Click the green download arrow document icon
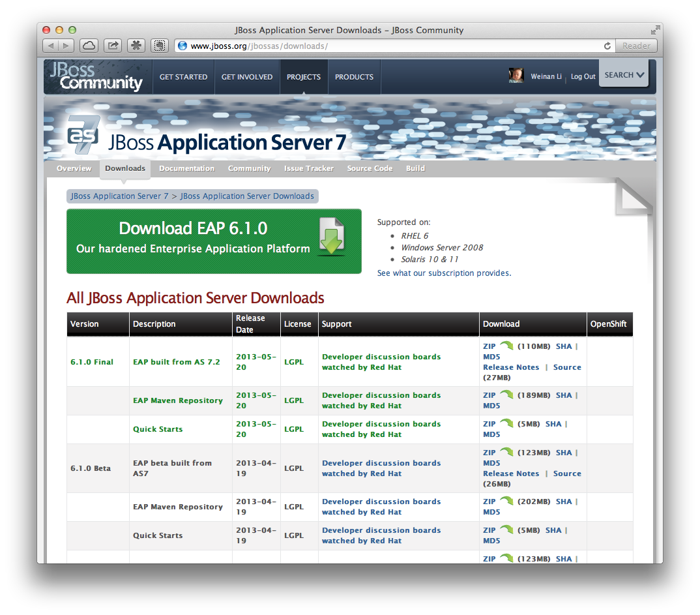700x615 pixels. point(331,237)
